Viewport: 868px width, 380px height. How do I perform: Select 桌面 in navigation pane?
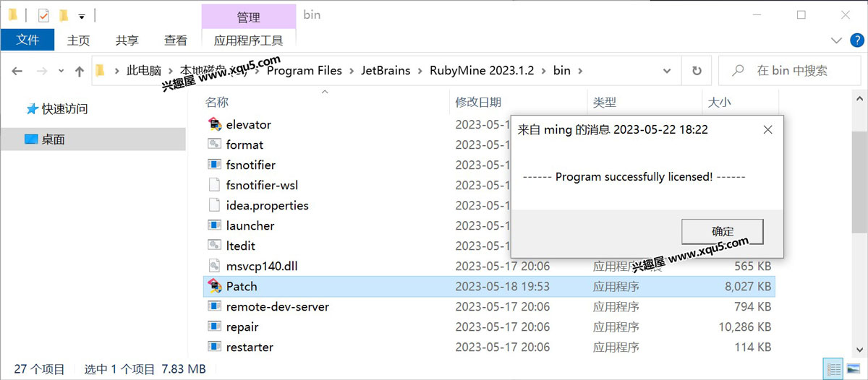(54, 139)
